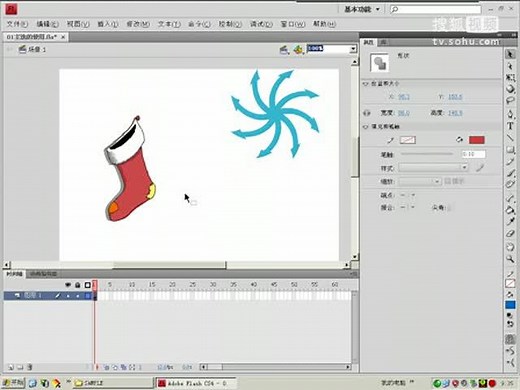Open the stroke color swatch in Properties
This screenshot has width=520, height=390.
tap(408, 140)
